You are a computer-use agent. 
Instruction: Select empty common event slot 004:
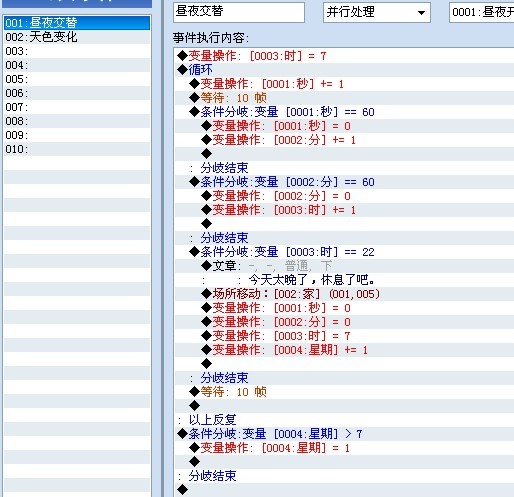[x=77, y=65]
